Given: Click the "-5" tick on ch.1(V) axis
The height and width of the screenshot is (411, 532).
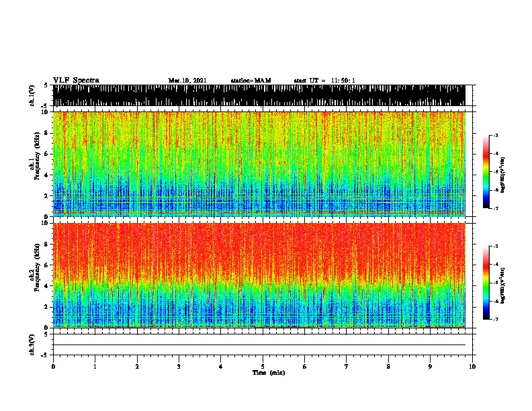Looking at the screenshot, I should [45, 106].
